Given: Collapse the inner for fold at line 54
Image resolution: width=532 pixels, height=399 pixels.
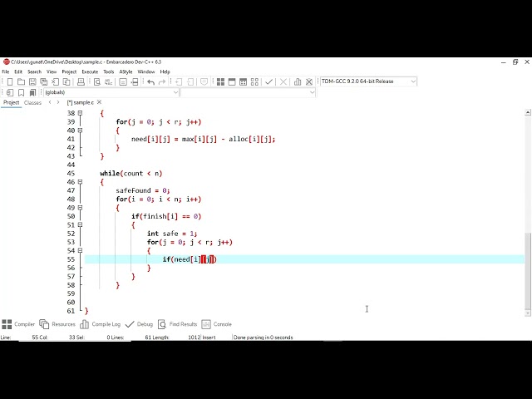Looking at the screenshot, I should click(x=80, y=250).
